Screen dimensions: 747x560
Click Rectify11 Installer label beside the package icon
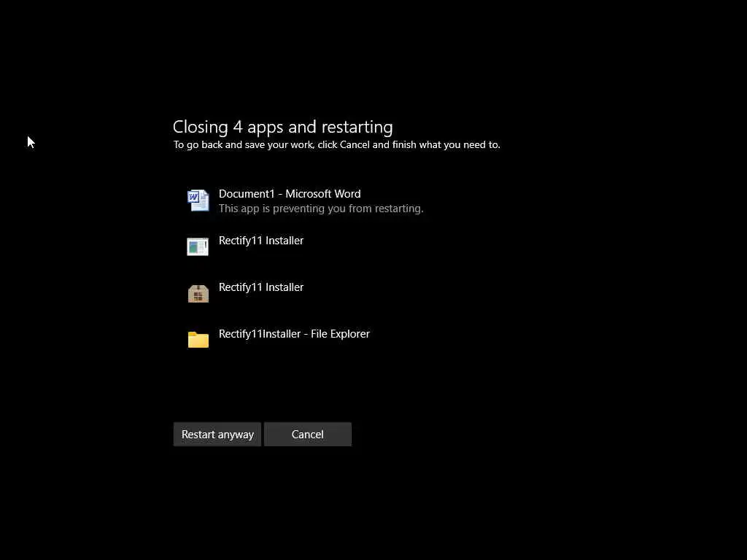pos(261,287)
